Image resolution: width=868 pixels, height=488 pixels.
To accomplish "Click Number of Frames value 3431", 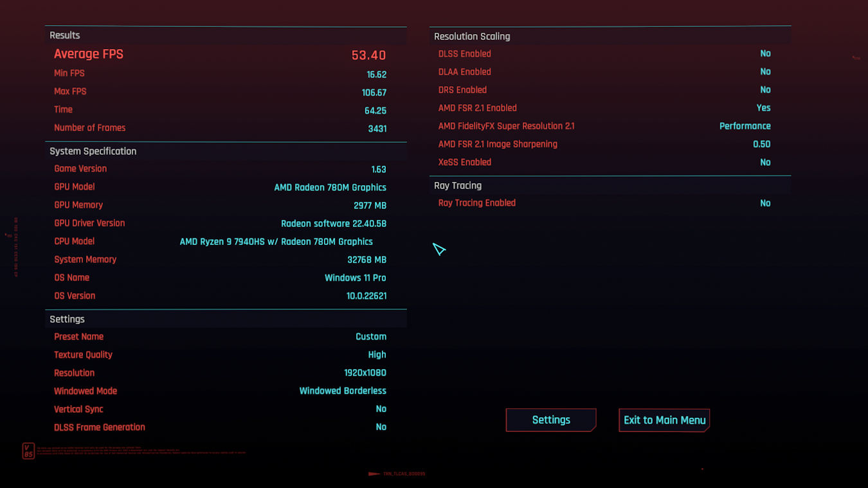I will [377, 129].
